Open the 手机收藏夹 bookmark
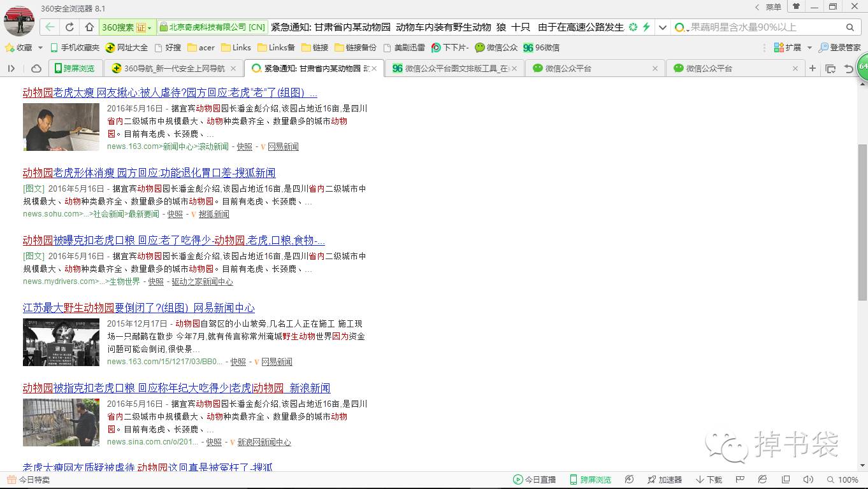 tap(75, 48)
